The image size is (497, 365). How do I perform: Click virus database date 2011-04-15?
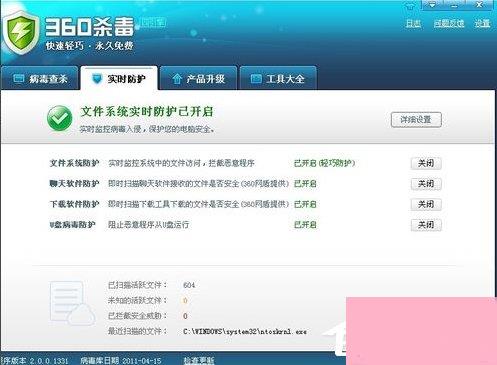142,361
